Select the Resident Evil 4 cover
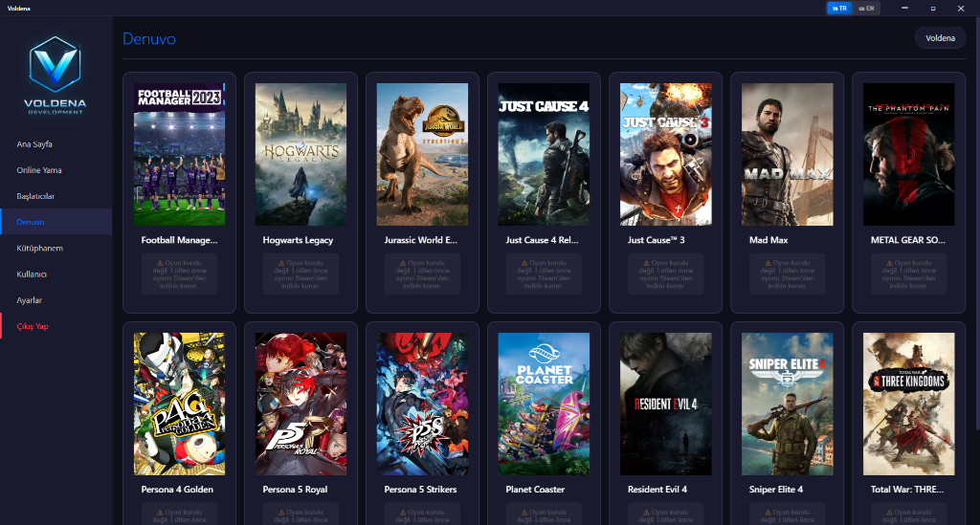Viewport: 980px width, 525px height. (x=666, y=404)
